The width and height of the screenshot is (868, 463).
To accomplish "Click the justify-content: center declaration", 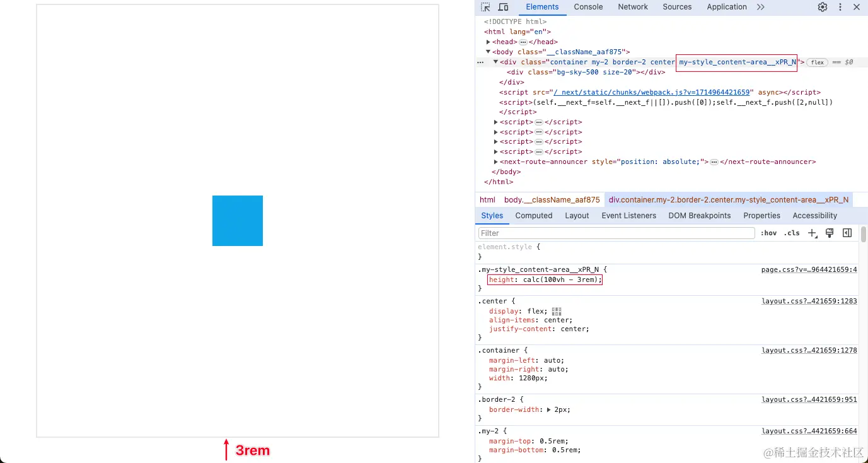I will tap(539, 329).
